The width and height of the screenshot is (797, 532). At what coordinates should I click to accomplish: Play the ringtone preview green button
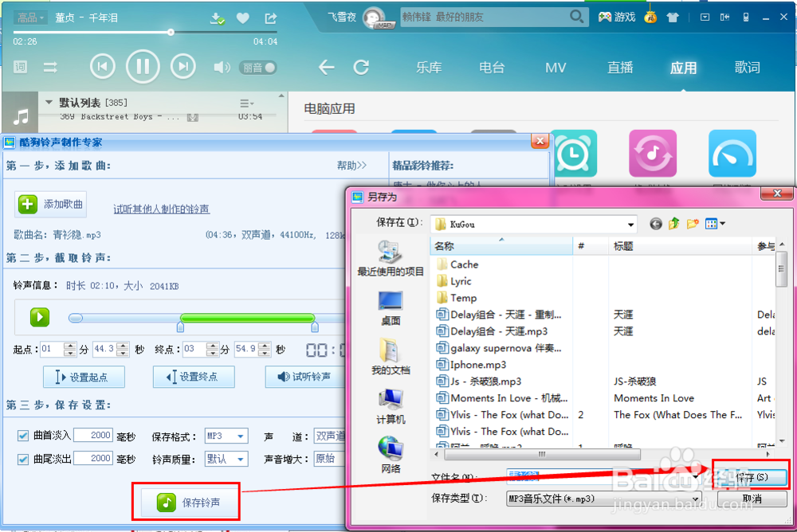click(40, 317)
